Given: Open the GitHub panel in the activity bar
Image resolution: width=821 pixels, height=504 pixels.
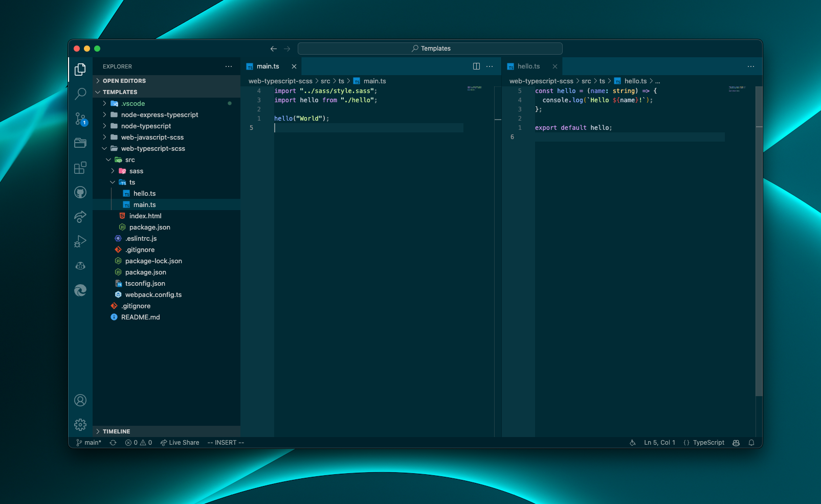Looking at the screenshot, I should [80, 192].
